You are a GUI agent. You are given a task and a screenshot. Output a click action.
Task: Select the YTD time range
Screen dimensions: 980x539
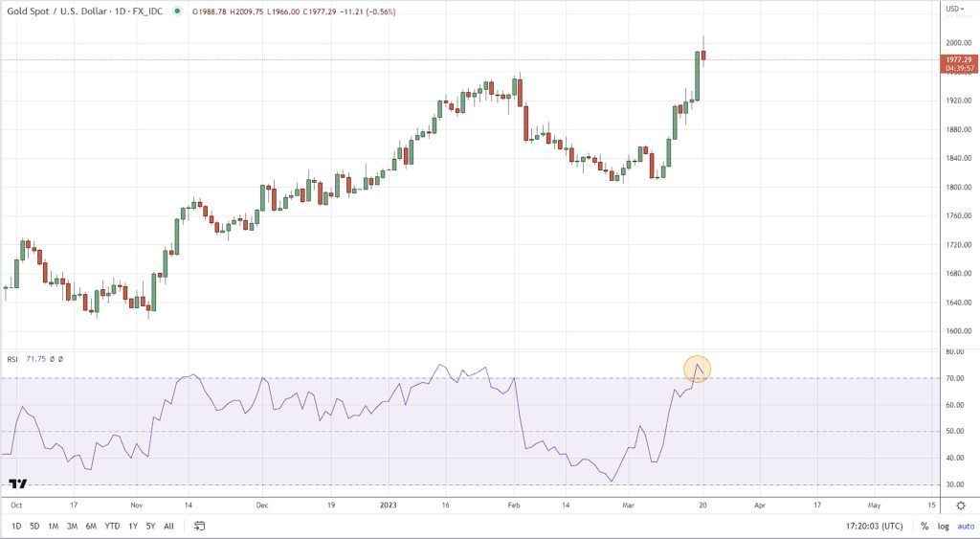(112, 526)
